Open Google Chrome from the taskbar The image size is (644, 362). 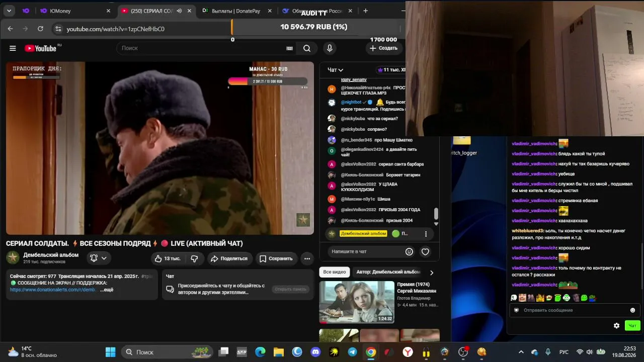point(371,352)
